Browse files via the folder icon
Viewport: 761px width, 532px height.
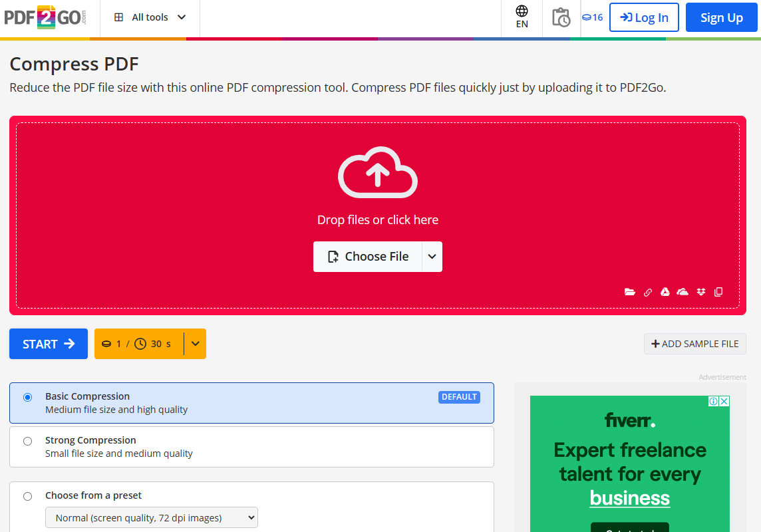point(630,292)
